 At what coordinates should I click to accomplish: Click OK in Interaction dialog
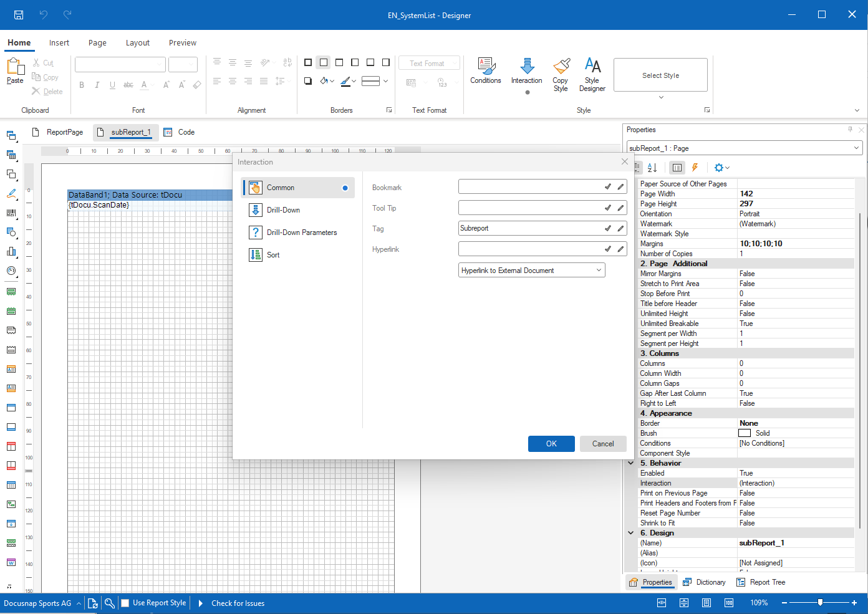(x=551, y=444)
